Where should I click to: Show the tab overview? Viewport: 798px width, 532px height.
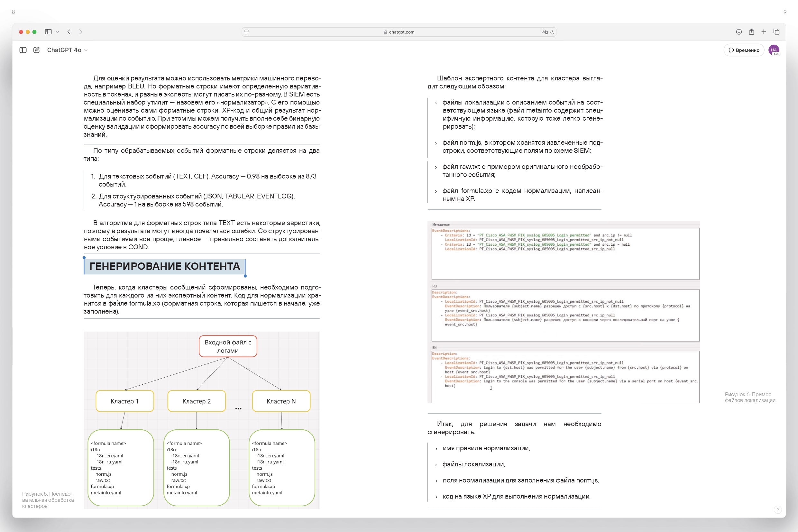point(776,32)
